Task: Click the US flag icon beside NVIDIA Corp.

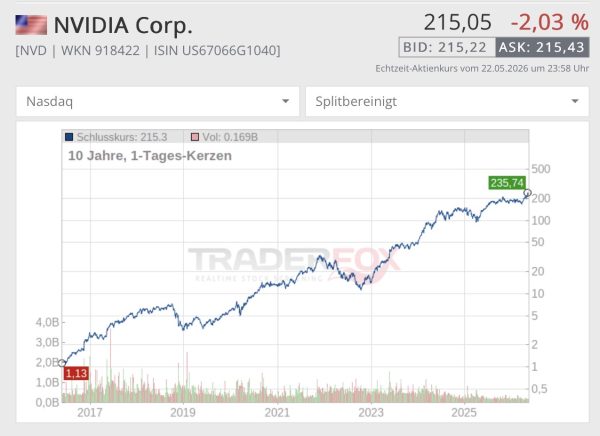Action: coord(31,25)
